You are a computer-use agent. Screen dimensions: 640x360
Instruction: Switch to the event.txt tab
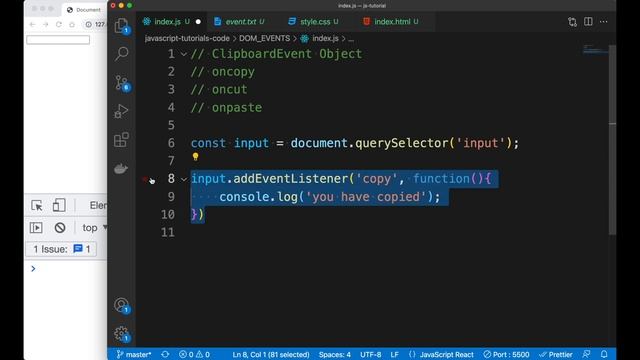240,22
